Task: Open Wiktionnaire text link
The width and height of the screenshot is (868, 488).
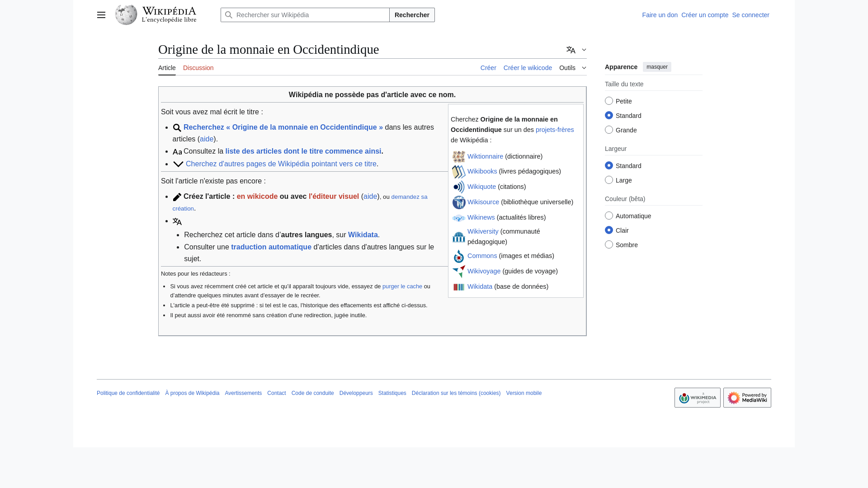Action: pos(485,156)
